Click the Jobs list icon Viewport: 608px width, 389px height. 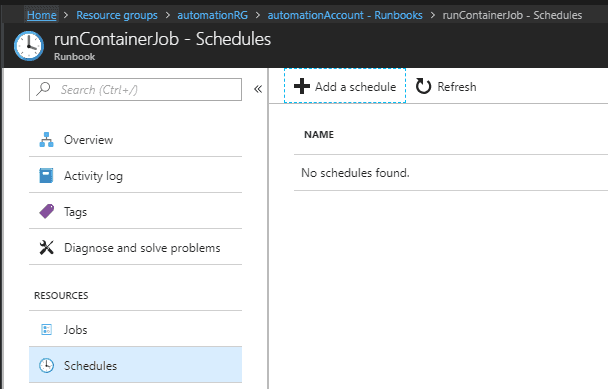click(x=47, y=330)
